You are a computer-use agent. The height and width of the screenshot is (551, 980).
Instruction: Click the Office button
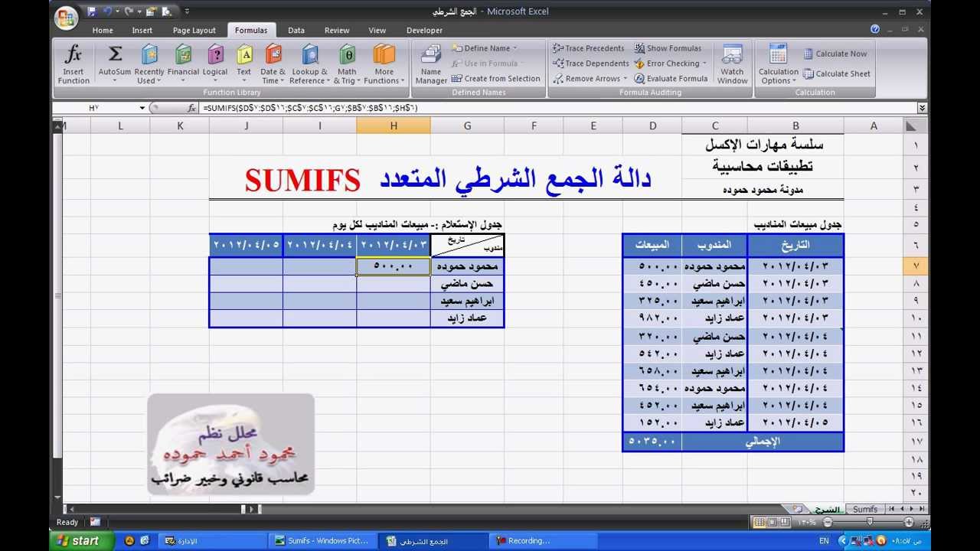(x=67, y=18)
